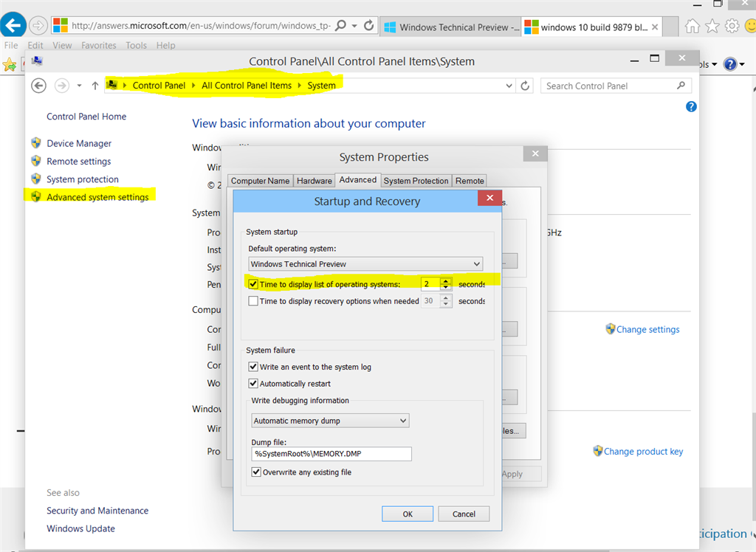
Task: Open the IE home icon
Action: point(692,27)
